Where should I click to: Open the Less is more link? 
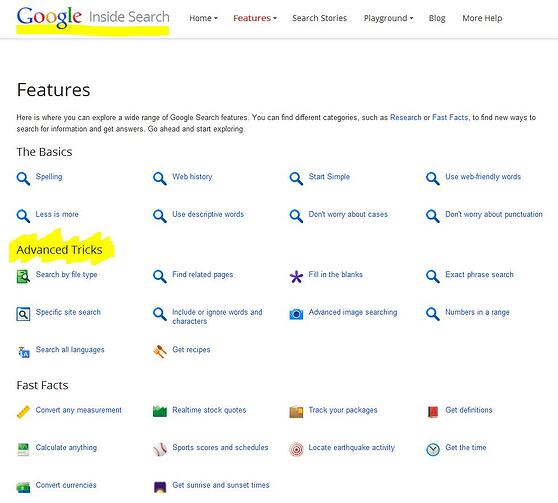(57, 214)
